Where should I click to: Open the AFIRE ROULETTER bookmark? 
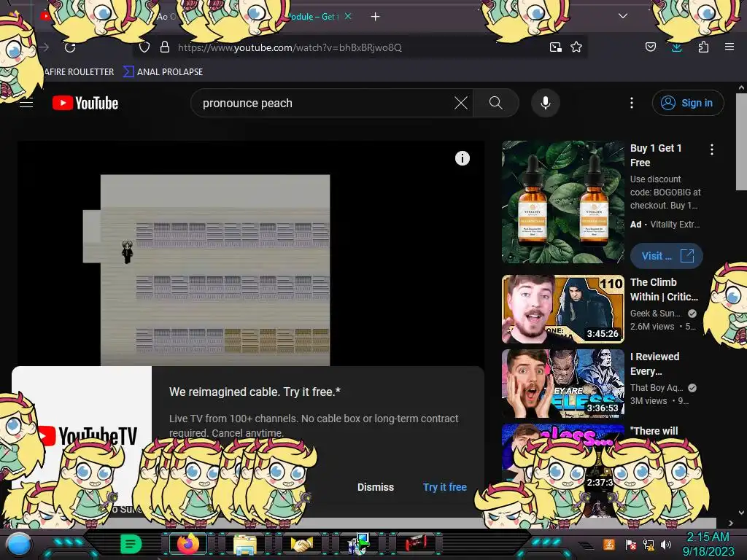[79, 72]
